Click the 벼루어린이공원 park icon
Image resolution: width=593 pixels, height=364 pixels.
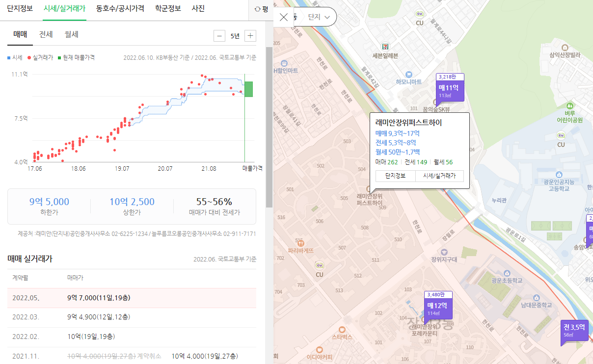click(570, 106)
